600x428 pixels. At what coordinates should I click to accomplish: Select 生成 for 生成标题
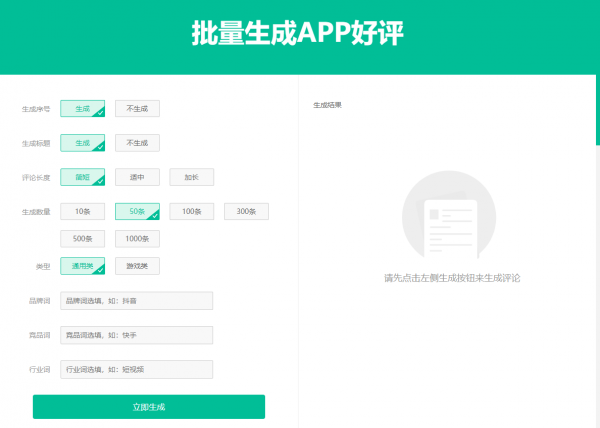point(82,143)
